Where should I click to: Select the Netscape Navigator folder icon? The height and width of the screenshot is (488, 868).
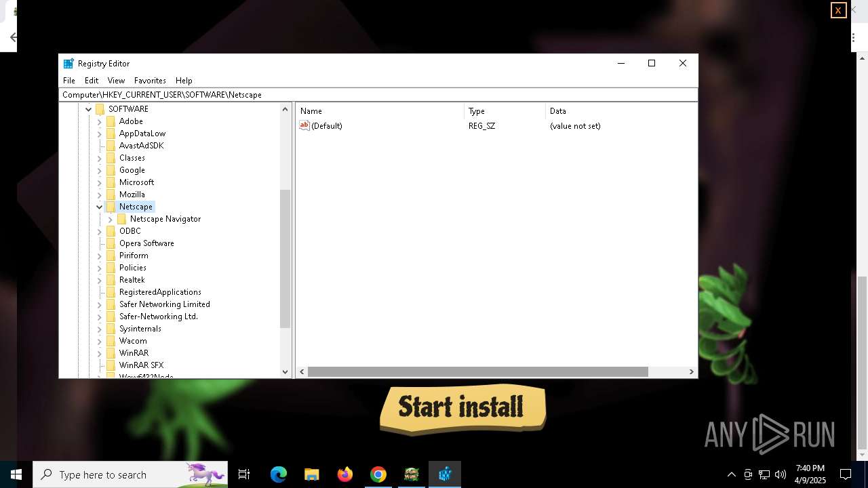point(121,219)
